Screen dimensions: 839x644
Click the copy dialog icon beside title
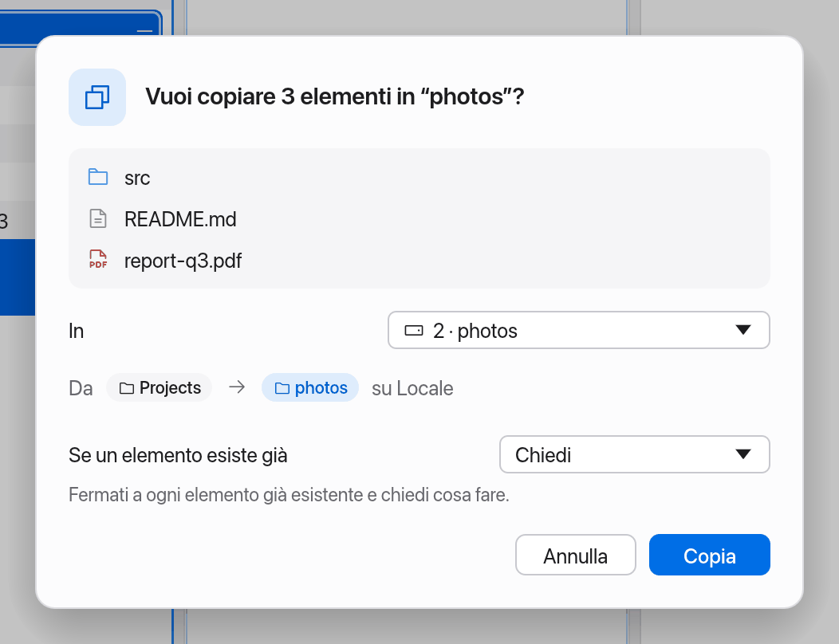point(97,97)
